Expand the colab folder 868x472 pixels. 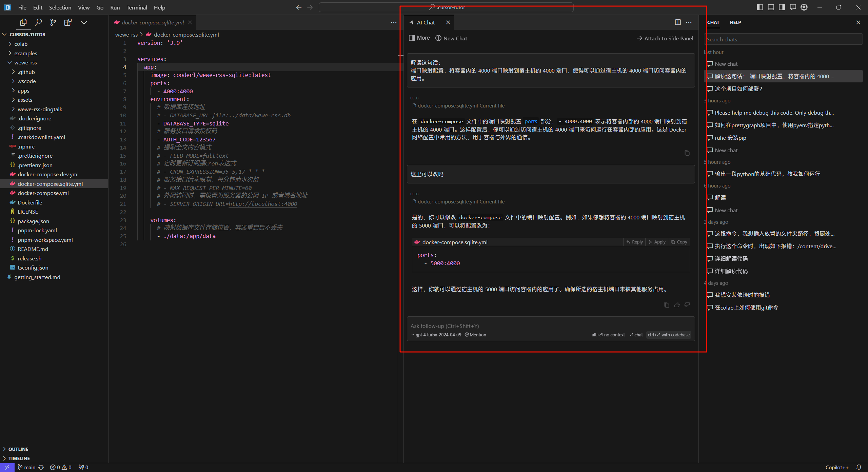(21, 44)
